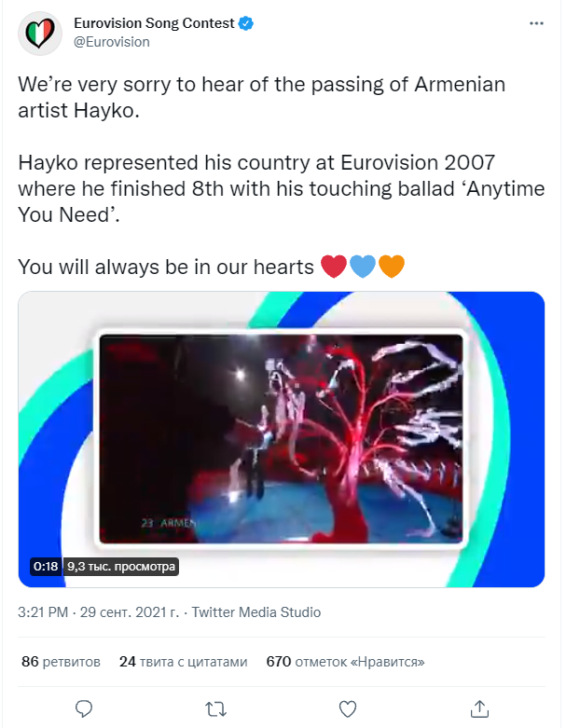
Task: View the 86 retweets list
Action: click(61, 662)
